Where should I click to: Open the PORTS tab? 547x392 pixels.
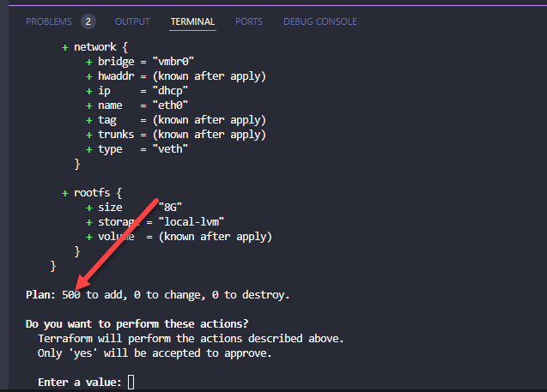tap(249, 21)
